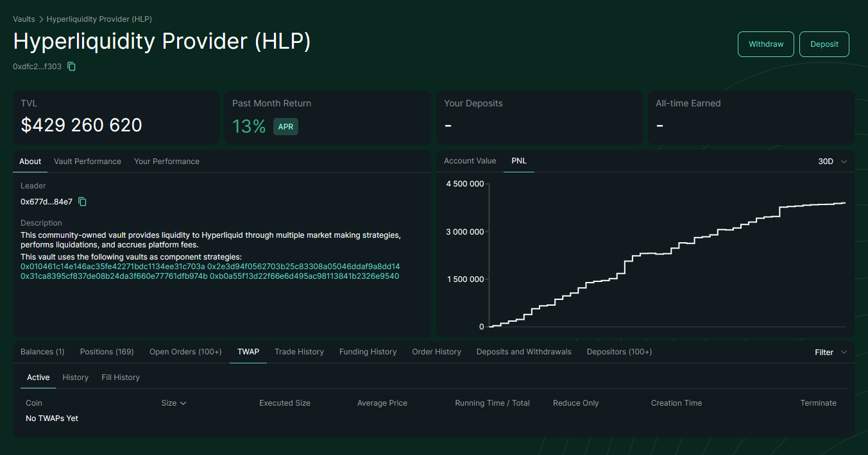The image size is (868, 455).
Task: Click the Executed Size column header
Action: (x=285, y=403)
